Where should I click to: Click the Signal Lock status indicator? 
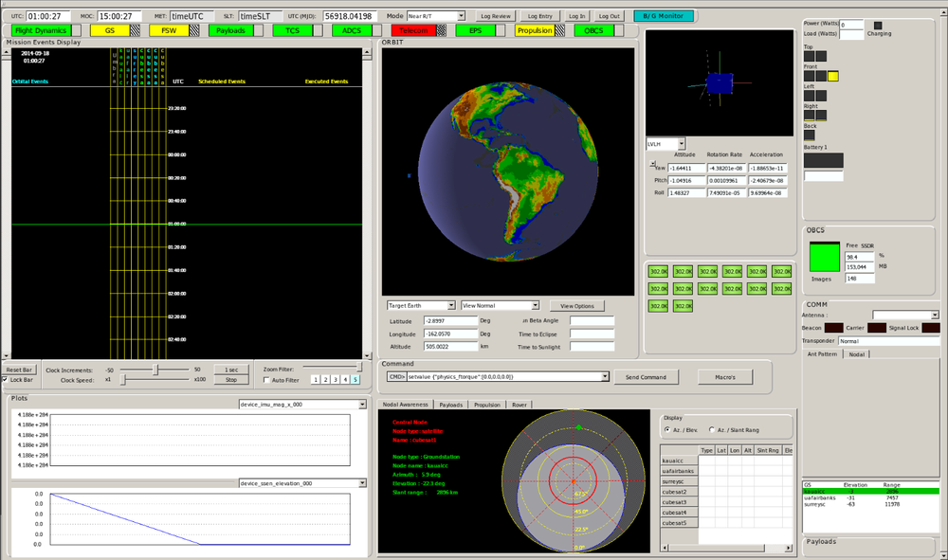[x=931, y=328]
